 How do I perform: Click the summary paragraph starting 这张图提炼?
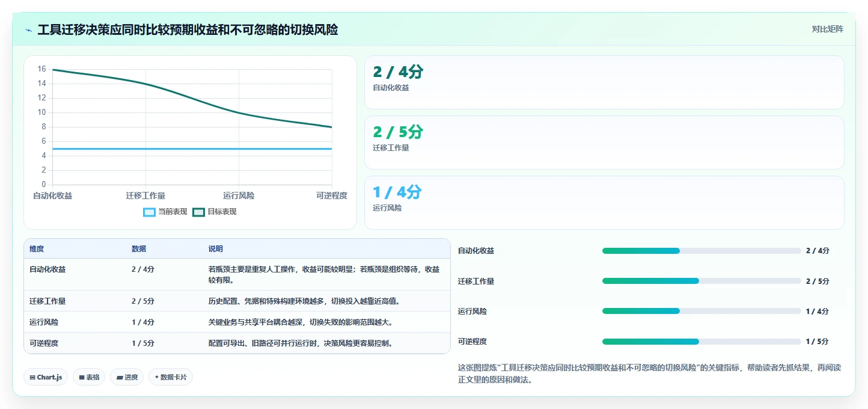[649, 374]
